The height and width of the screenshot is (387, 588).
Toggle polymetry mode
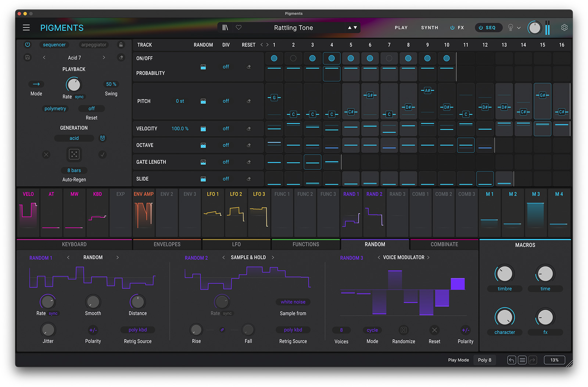tap(55, 108)
